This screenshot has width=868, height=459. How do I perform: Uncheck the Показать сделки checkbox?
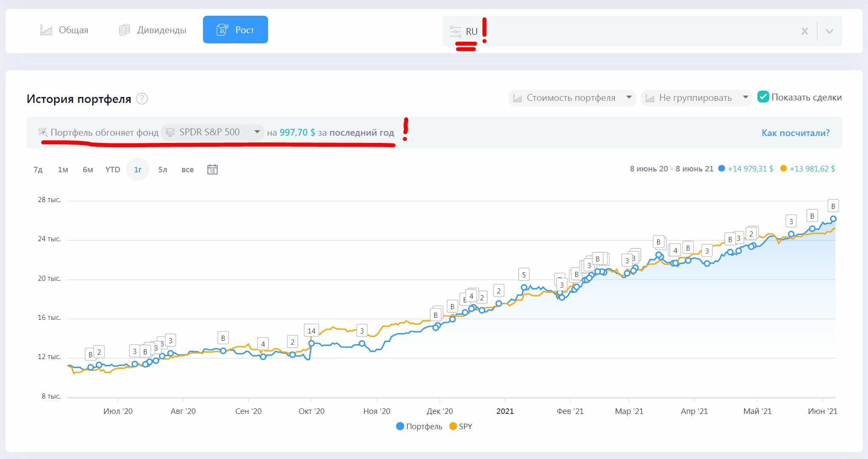[763, 97]
